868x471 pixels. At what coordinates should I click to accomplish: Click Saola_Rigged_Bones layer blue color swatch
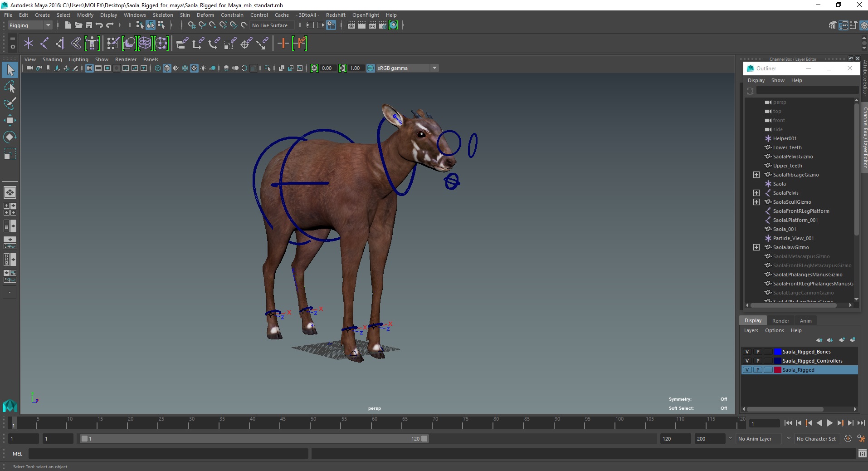coord(777,352)
